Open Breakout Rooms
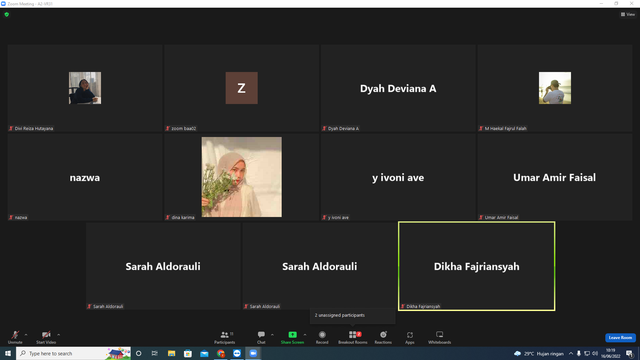This screenshot has height=360, width=640. [x=353, y=338]
